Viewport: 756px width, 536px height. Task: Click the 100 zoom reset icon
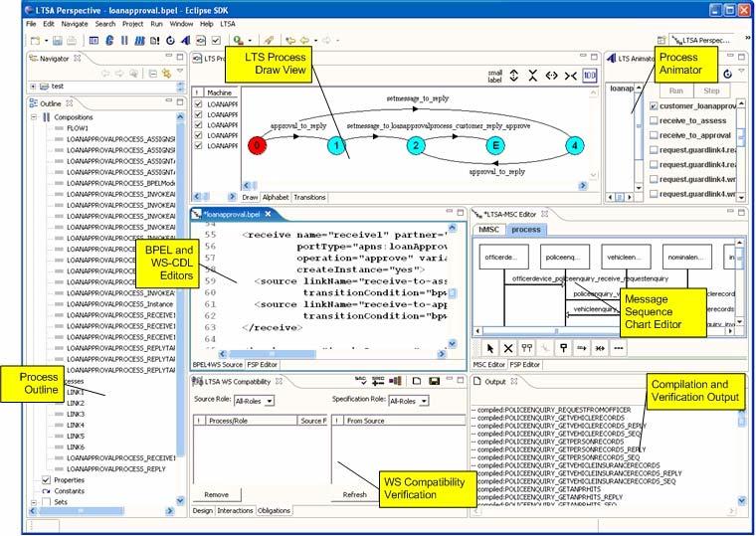(590, 76)
